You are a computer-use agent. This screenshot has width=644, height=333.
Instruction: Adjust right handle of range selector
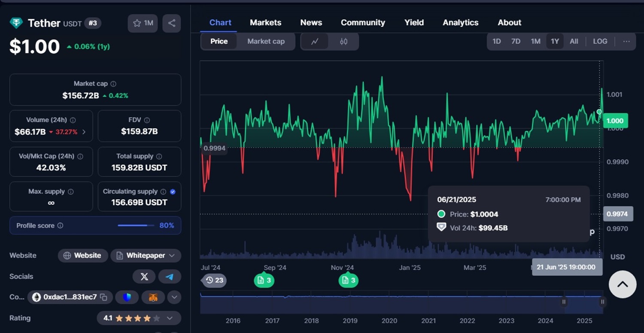(602, 302)
